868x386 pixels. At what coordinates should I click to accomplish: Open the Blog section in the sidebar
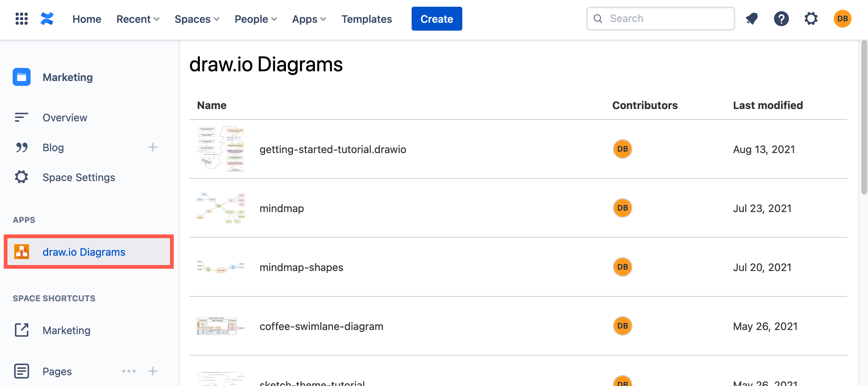(53, 147)
